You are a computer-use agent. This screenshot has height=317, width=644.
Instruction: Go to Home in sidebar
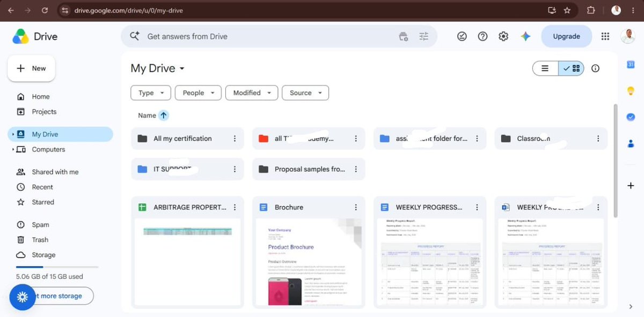pyautogui.click(x=41, y=97)
